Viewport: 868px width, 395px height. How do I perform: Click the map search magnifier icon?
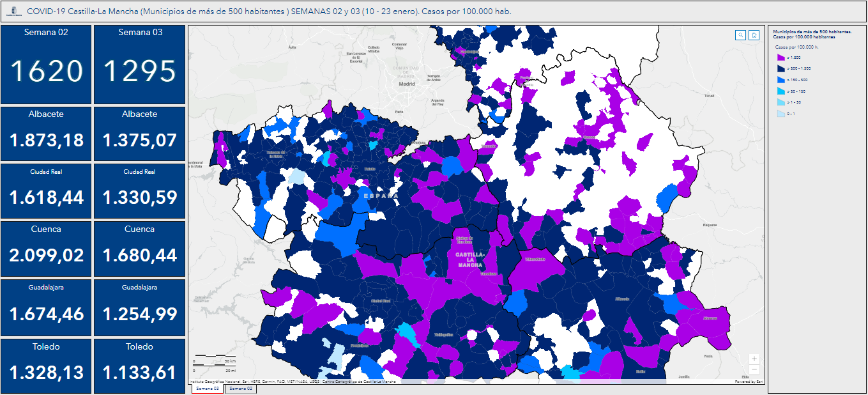coord(740,35)
